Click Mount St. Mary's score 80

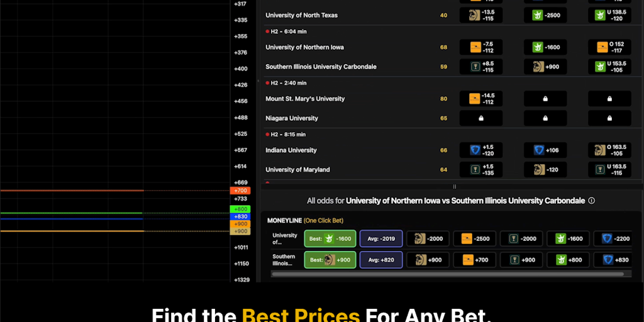click(x=443, y=99)
